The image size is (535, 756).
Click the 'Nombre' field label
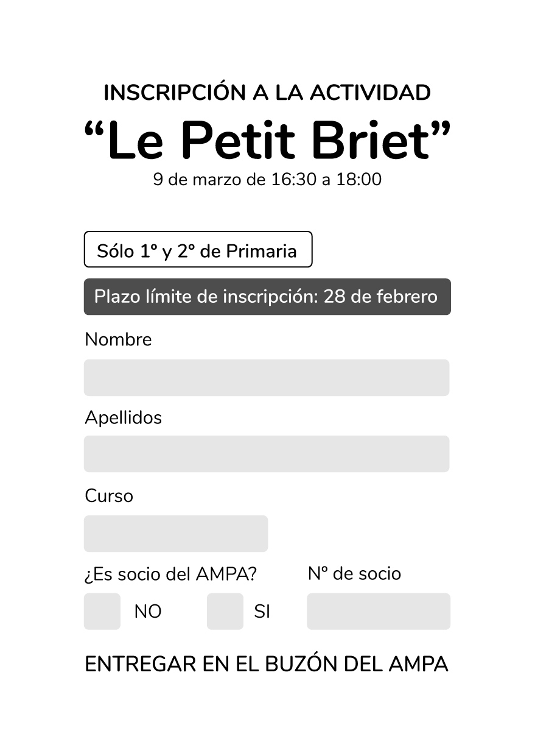tap(118, 339)
